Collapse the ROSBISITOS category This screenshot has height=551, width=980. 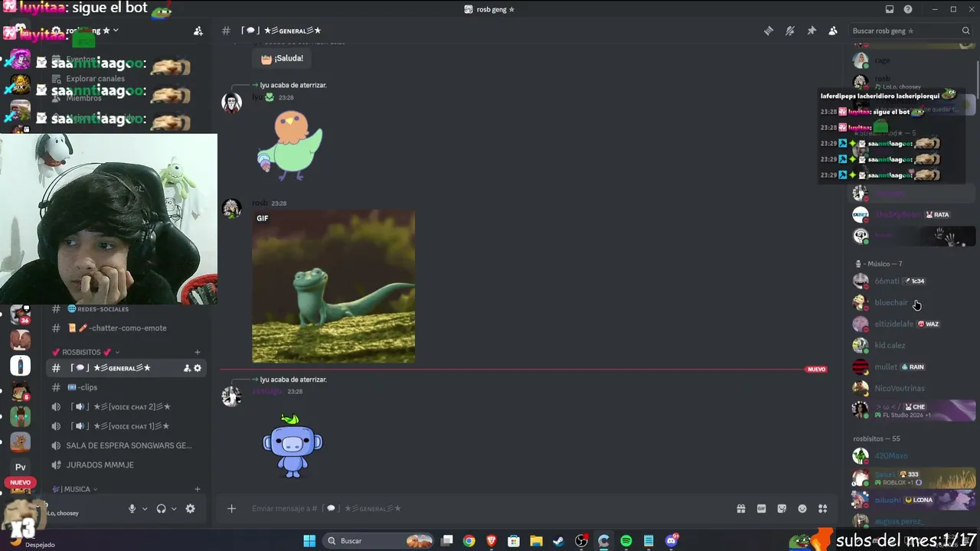[86, 352]
